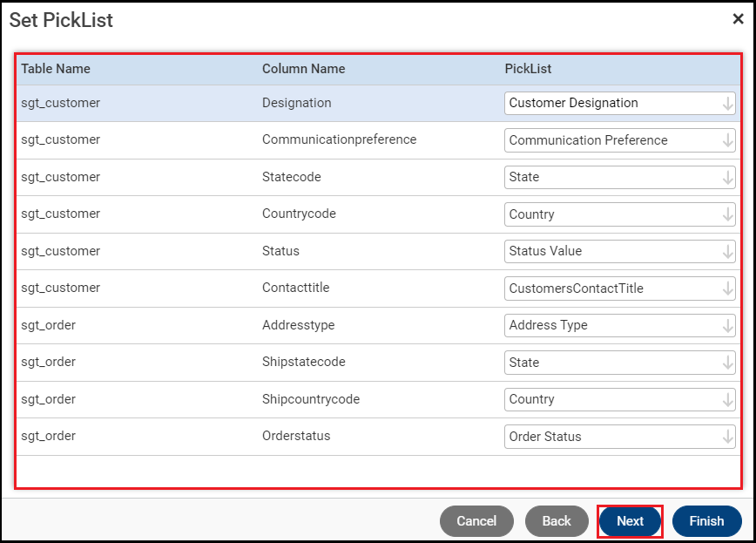
Task: Select the Designation row cell
Action: coord(297,103)
